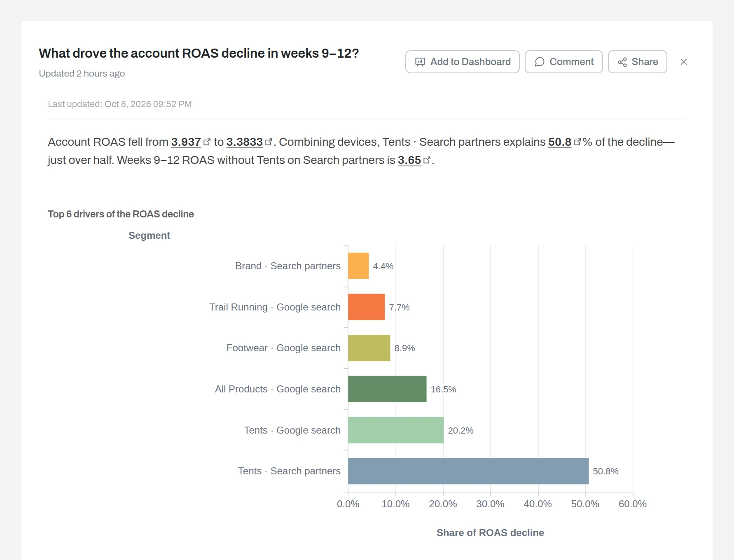
Task: Select the red-orange Trail Running bar
Action: (x=366, y=307)
